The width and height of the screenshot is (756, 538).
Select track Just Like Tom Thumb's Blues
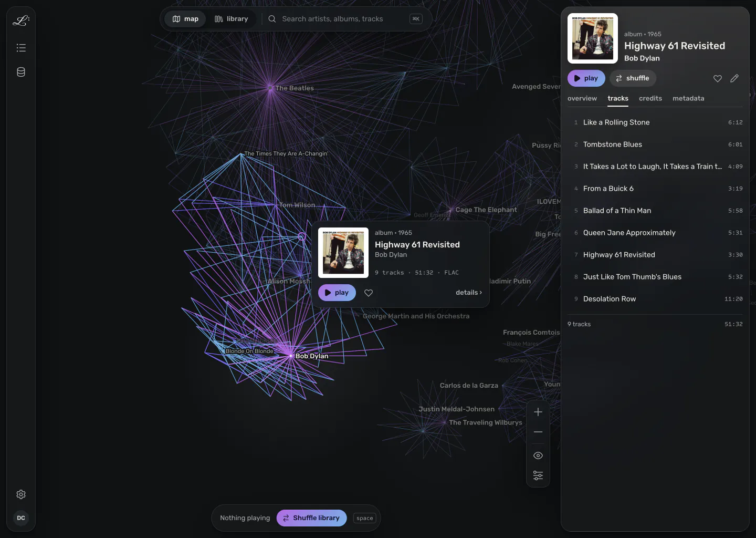coord(655,277)
